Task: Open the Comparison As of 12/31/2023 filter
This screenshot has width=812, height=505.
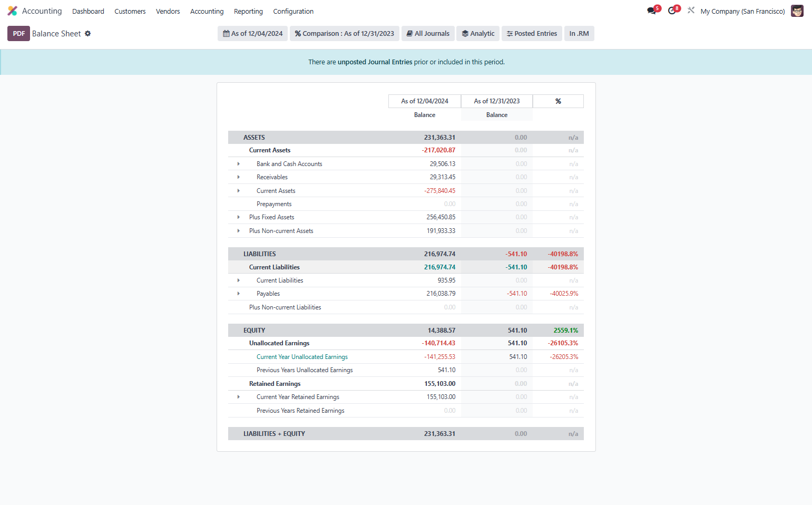Action: 345,33
